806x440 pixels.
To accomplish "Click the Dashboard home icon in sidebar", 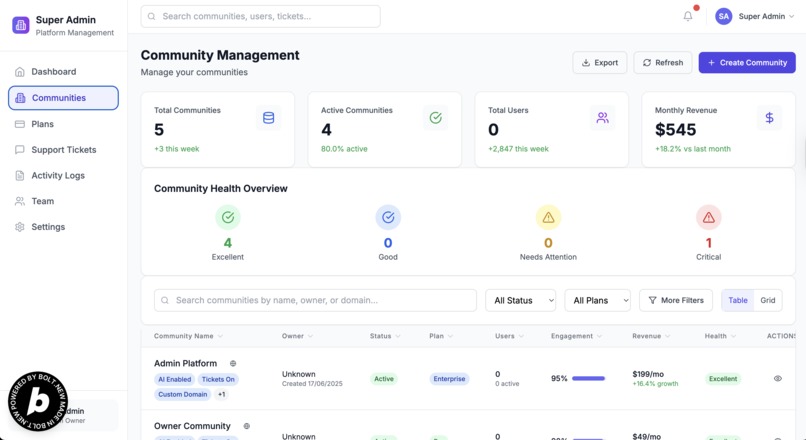I will [x=20, y=72].
